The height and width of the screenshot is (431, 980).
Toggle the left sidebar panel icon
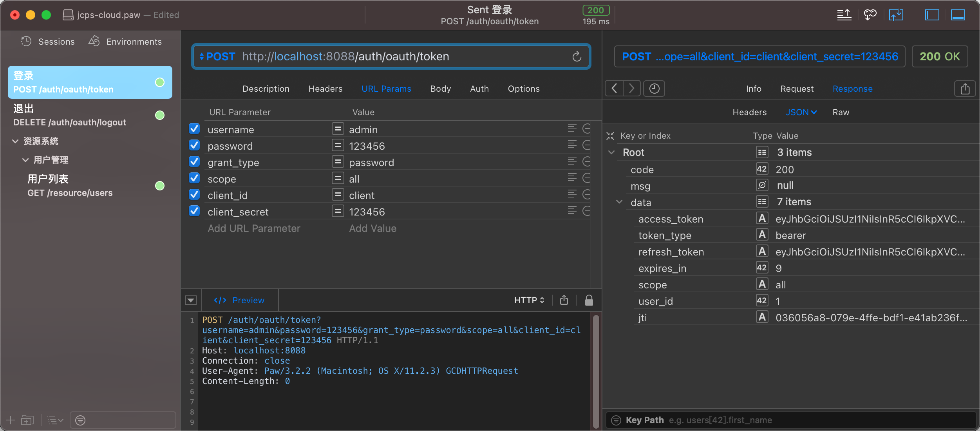click(931, 15)
